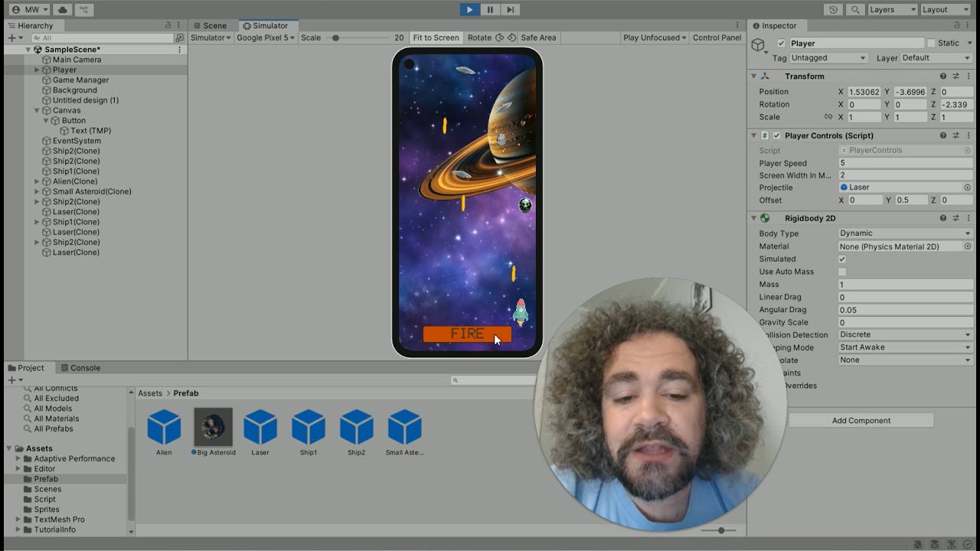This screenshot has width=980, height=551.
Task: Open Transform component help icon
Action: tap(943, 76)
